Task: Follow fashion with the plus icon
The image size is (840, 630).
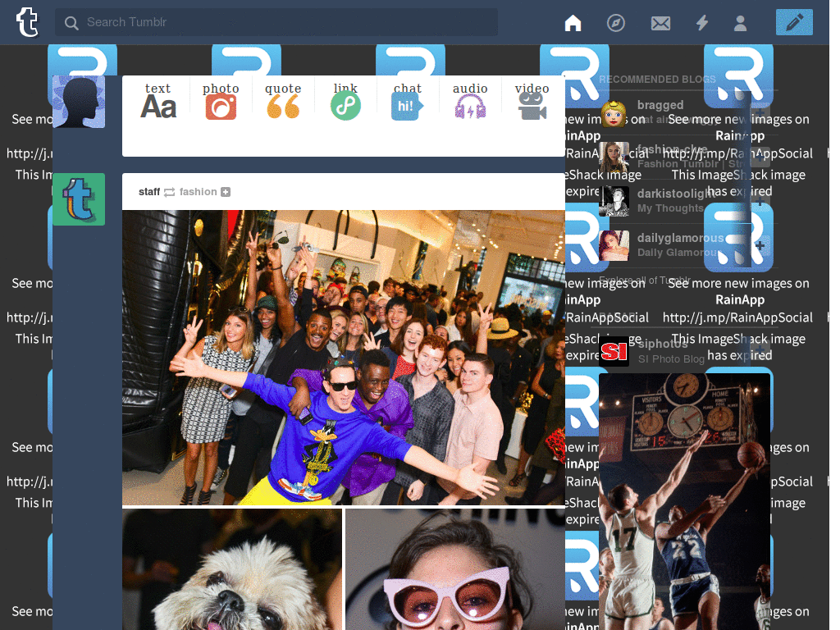Action: coord(226,192)
